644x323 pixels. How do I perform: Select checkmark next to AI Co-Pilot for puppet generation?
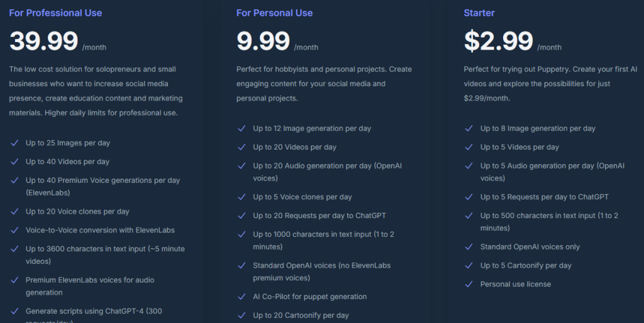[x=241, y=297]
